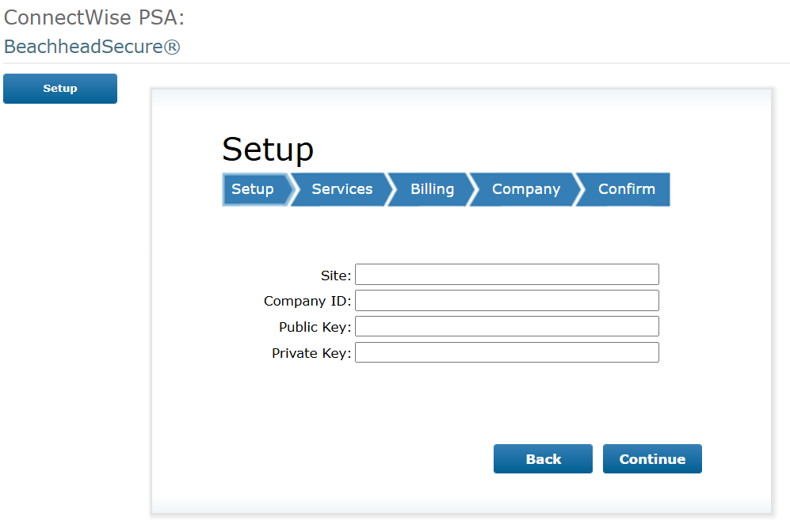Click the BeachheadSecure subtitle text
Screen dimensions: 790x532
(x=84, y=46)
